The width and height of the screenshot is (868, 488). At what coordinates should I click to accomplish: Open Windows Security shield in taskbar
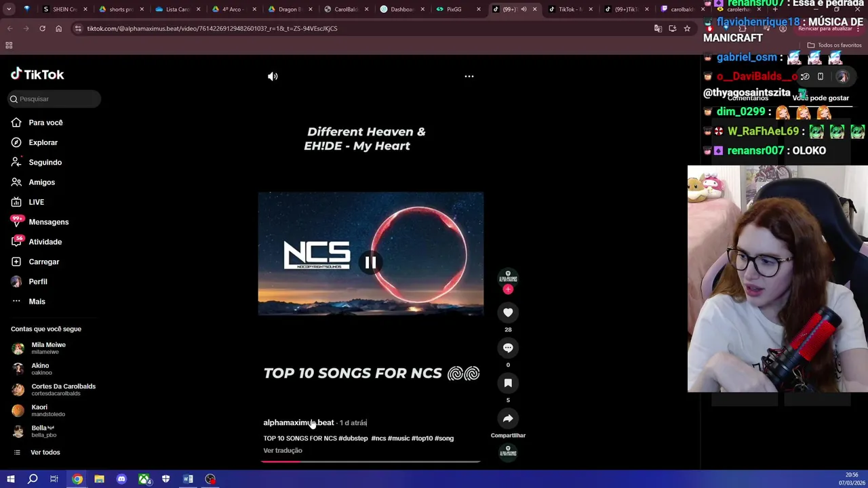coord(166,479)
